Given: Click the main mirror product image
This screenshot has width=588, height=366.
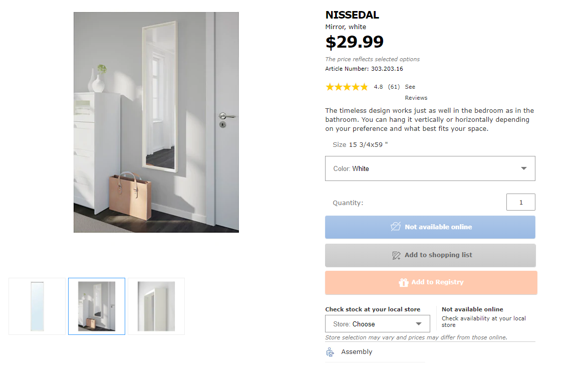Looking at the screenshot, I should click(156, 122).
